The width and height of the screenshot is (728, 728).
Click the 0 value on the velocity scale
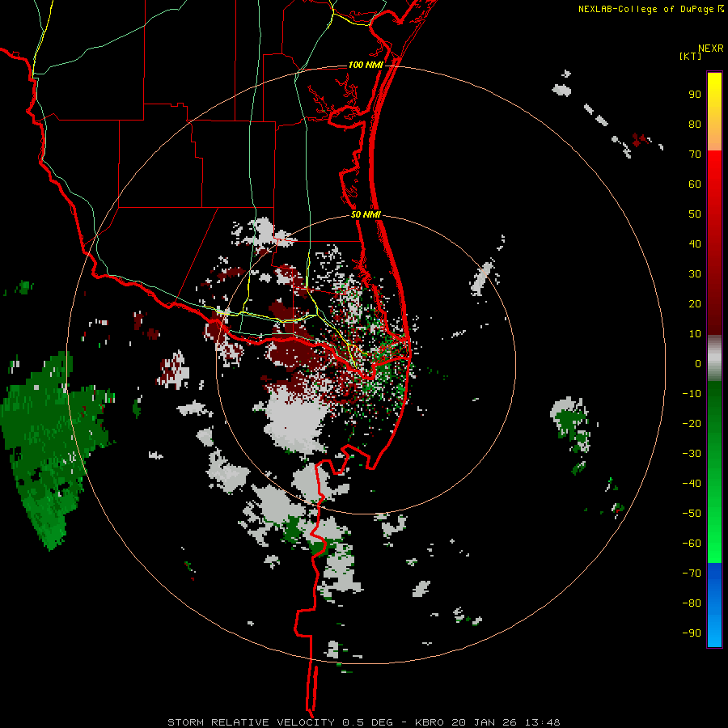[x=698, y=363]
